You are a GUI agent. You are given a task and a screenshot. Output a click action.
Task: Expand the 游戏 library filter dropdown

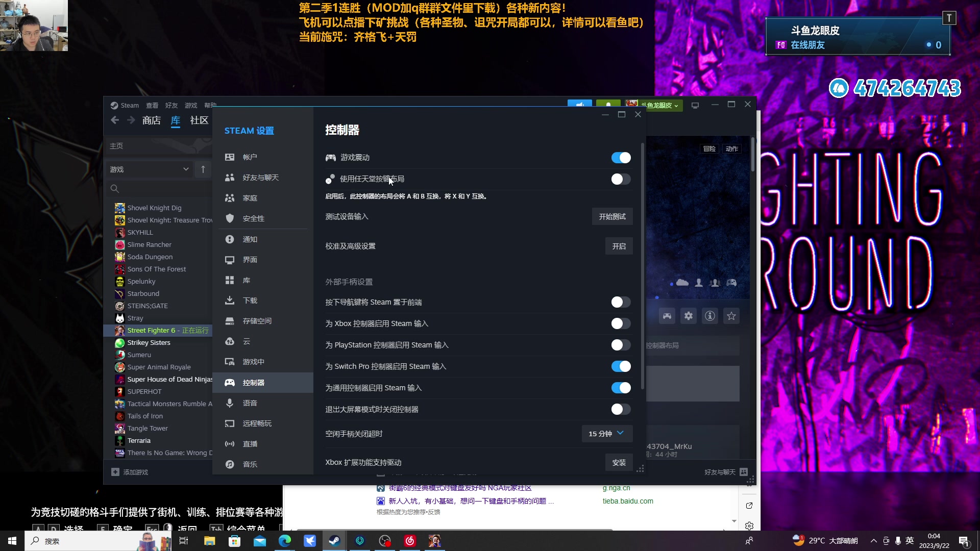149,169
